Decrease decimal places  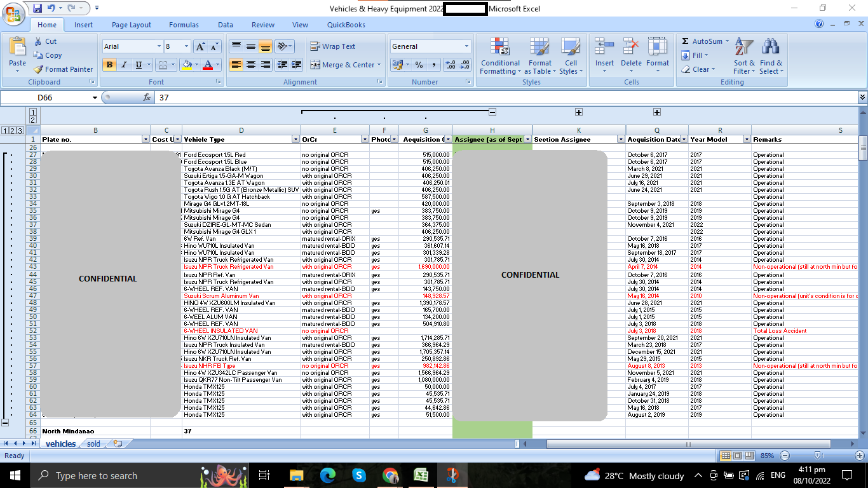pos(465,65)
